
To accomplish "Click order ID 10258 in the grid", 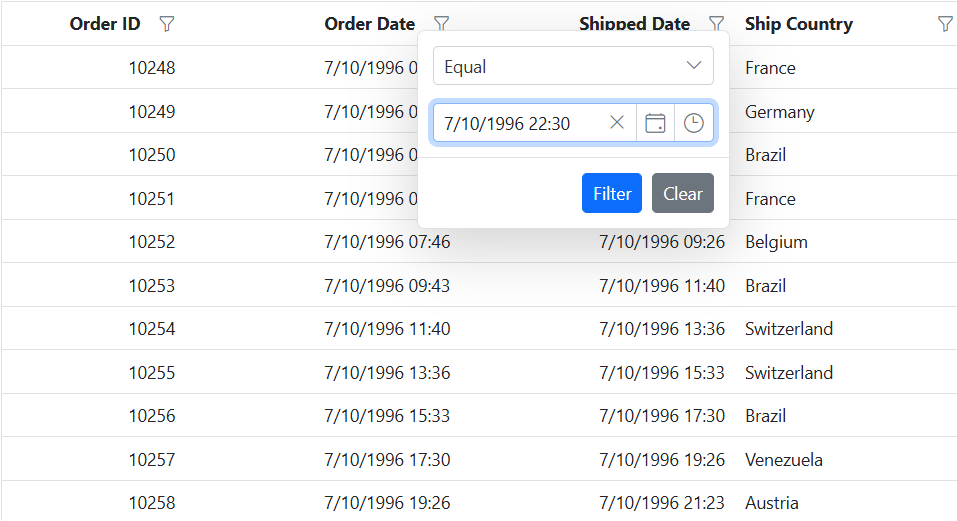I will 152,503.
